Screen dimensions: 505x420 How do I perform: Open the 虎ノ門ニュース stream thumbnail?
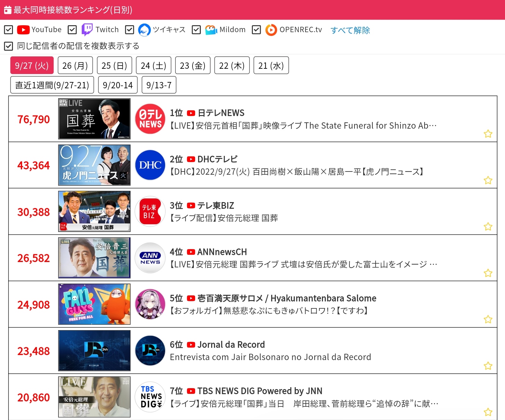94,165
